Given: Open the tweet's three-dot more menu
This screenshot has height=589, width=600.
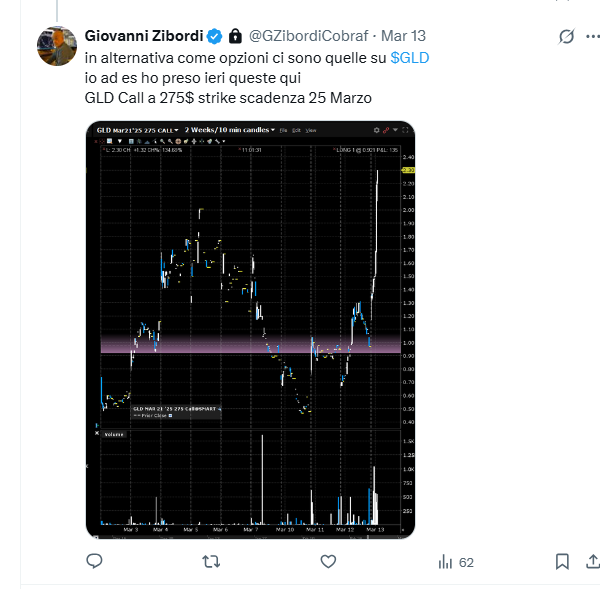Looking at the screenshot, I should pyautogui.click(x=591, y=36).
